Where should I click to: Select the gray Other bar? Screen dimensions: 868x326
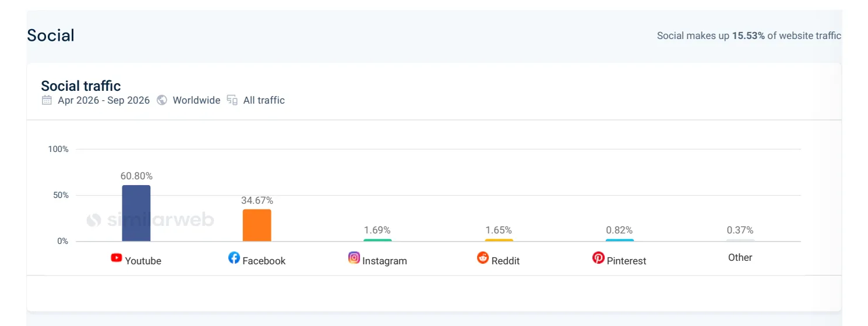[x=740, y=240]
